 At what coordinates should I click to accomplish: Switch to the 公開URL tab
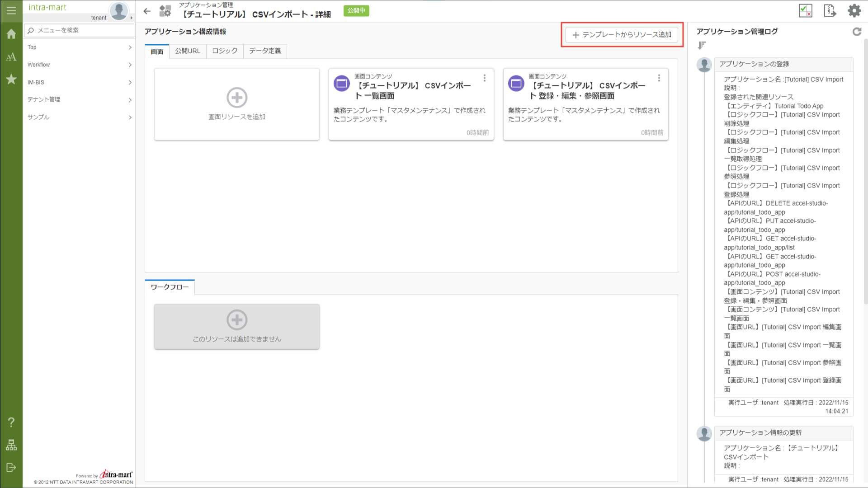(x=188, y=51)
